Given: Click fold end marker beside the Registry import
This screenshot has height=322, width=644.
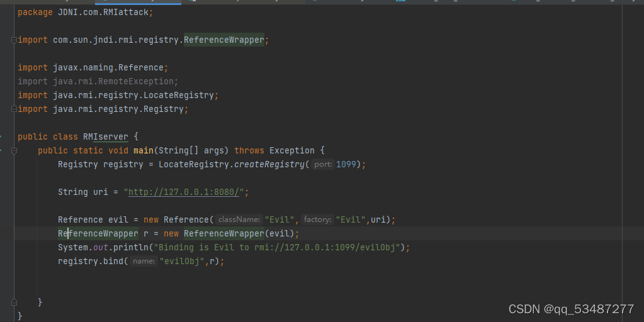Looking at the screenshot, I should coord(14,109).
